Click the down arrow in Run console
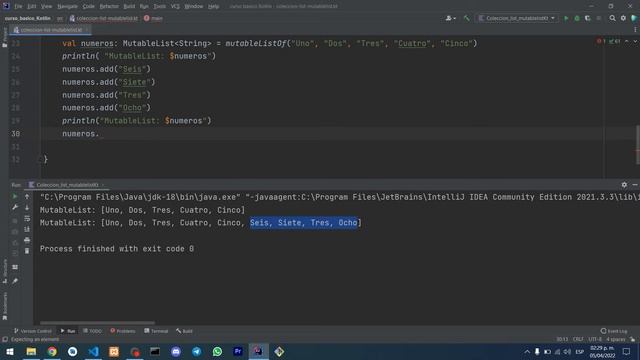This screenshot has width=640, height=360. [27, 207]
